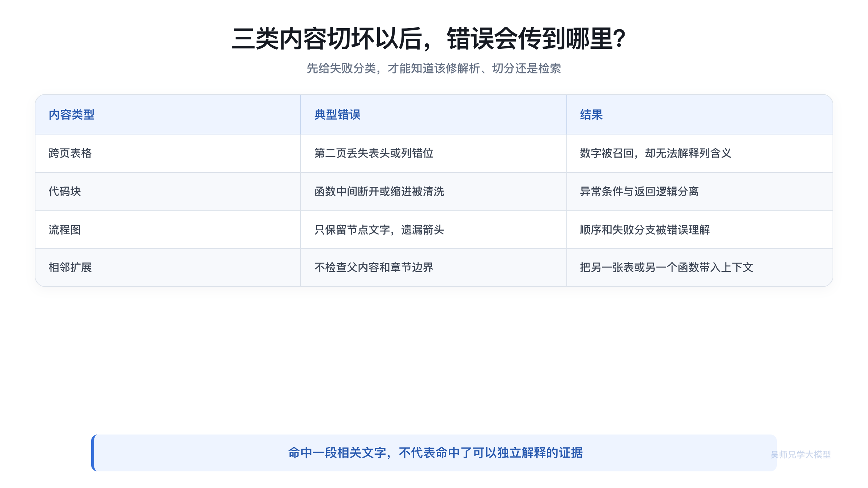This screenshot has height=488, width=868.
Task: Select the 内容类型 column header
Action: [168, 115]
